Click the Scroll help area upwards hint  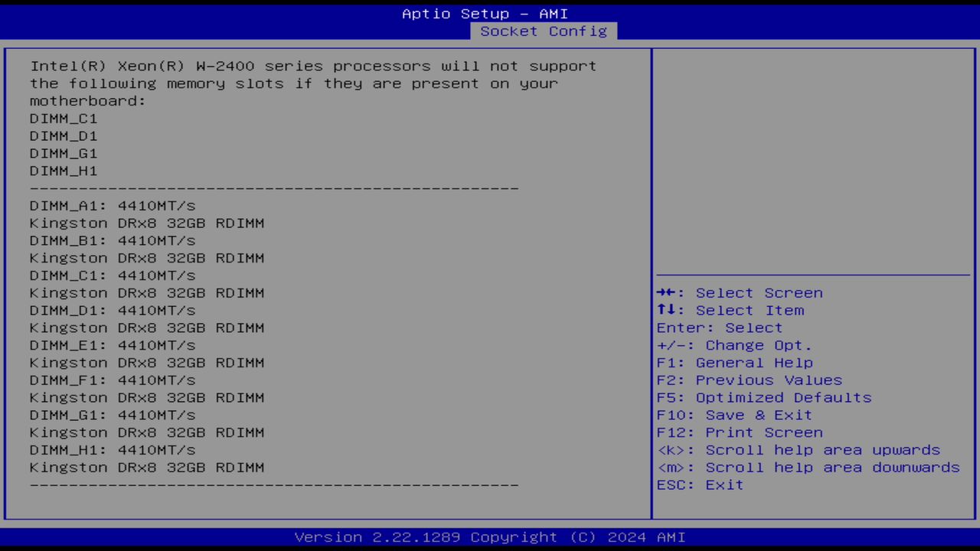pos(799,450)
